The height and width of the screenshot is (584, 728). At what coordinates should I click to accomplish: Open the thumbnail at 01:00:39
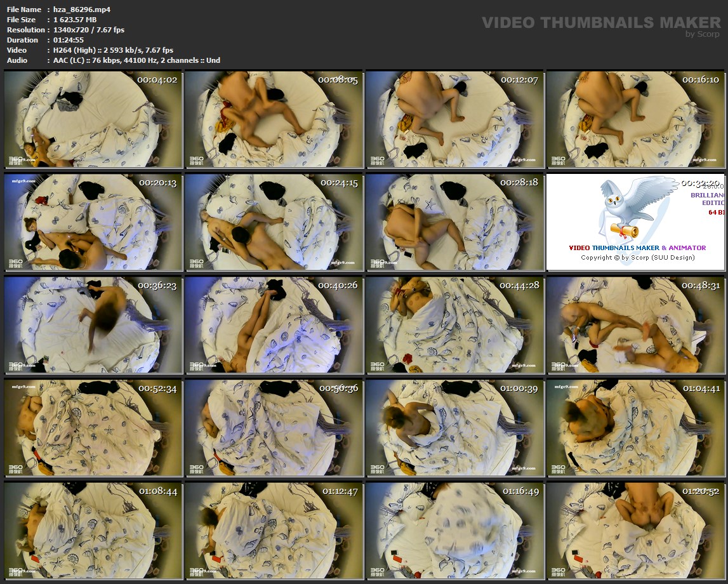point(454,427)
